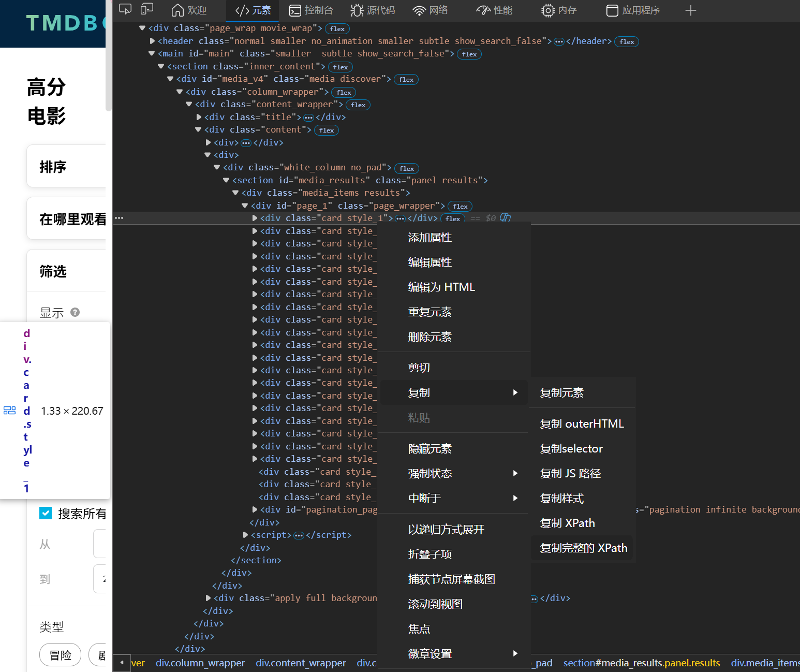Switch to the 网络 network tab
800x672 pixels.
pos(431,10)
